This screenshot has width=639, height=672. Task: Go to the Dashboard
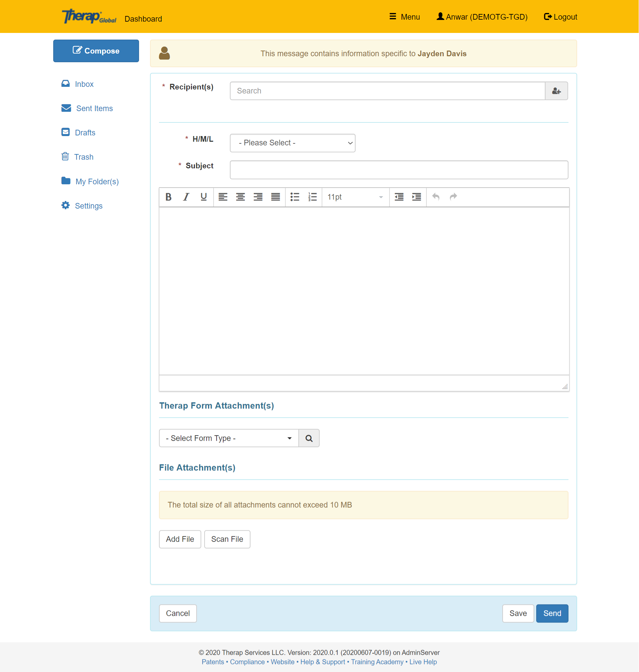pos(143,19)
